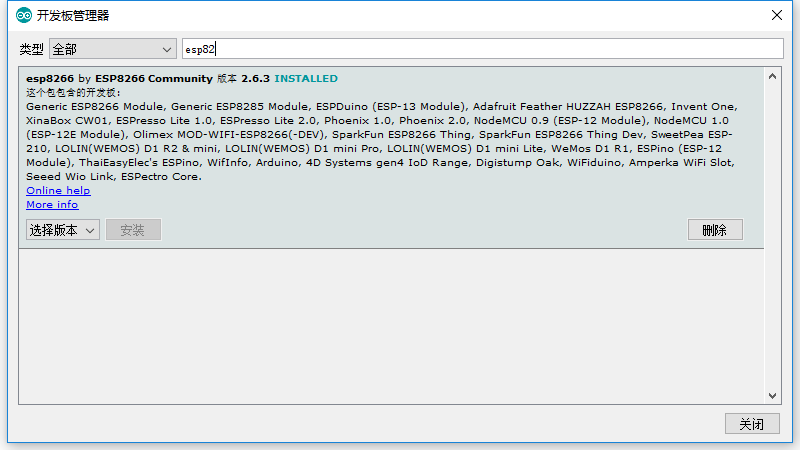Image resolution: width=800 pixels, height=450 pixels.
Task: Click the 开发板管理器 window title
Action: [72, 15]
